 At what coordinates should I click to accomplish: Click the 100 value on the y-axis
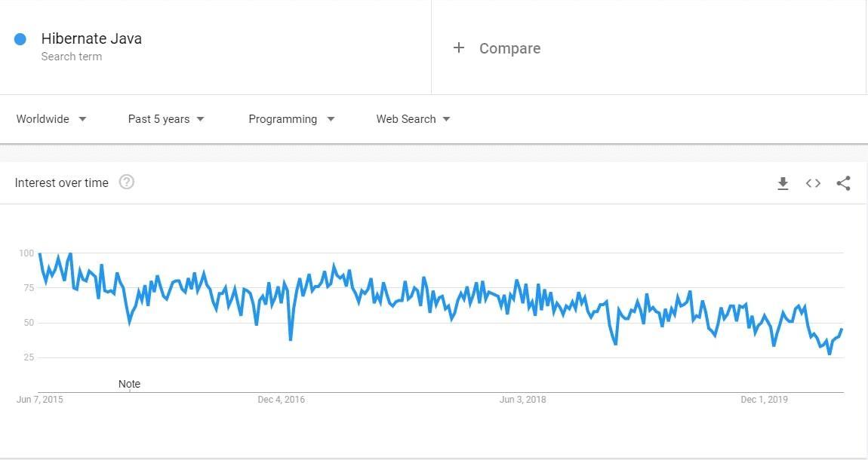[26, 253]
